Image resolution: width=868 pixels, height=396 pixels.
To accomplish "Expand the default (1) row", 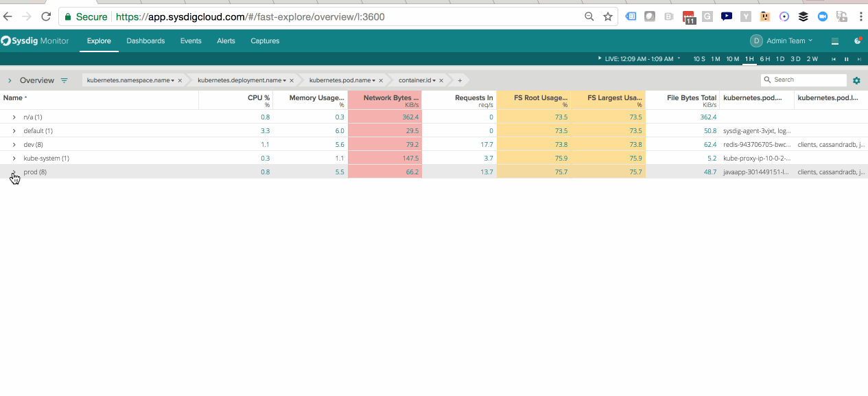I will [14, 131].
